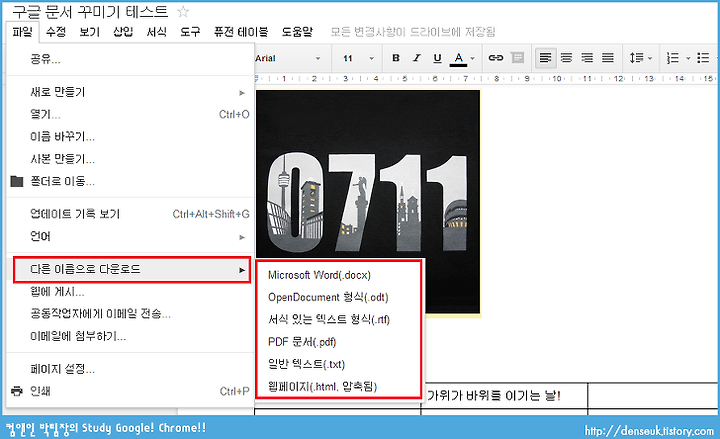This screenshot has width=720, height=439.
Task: Add a comment with the comment icon
Action: point(518,58)
